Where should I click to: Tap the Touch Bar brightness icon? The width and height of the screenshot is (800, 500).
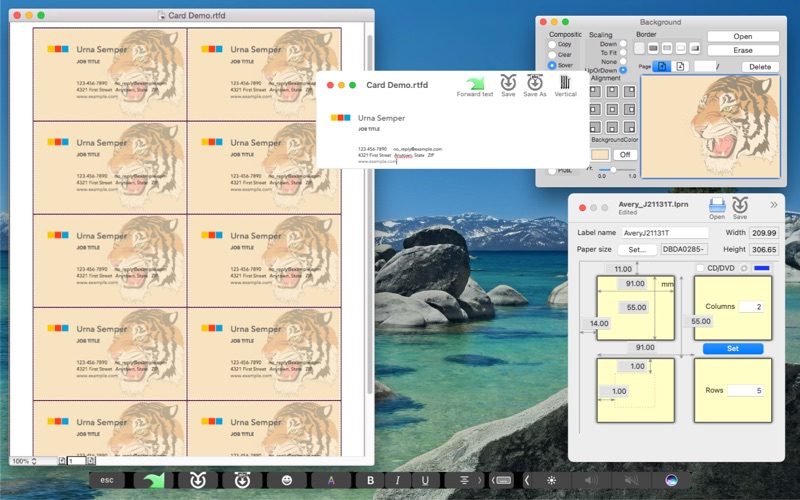(551, 480)
